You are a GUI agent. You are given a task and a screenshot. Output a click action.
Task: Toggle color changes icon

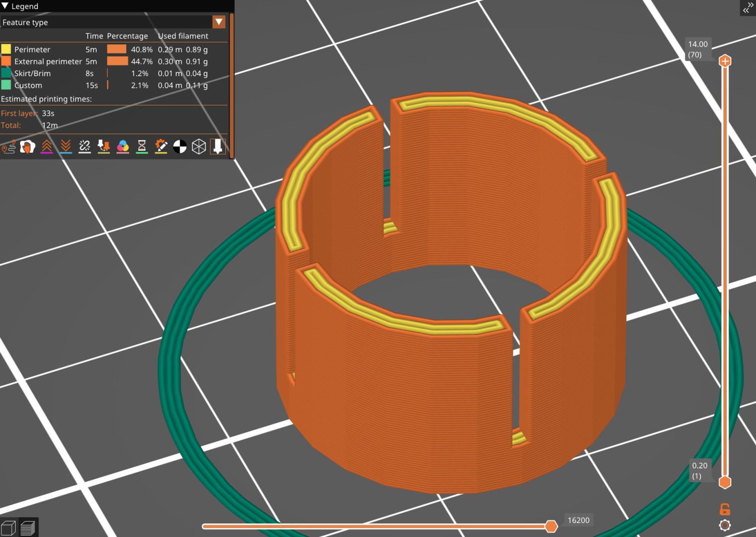123,147
